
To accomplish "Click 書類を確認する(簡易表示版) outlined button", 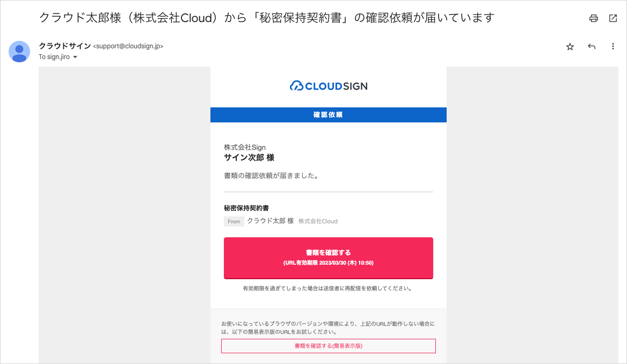I will pos(329,346).
